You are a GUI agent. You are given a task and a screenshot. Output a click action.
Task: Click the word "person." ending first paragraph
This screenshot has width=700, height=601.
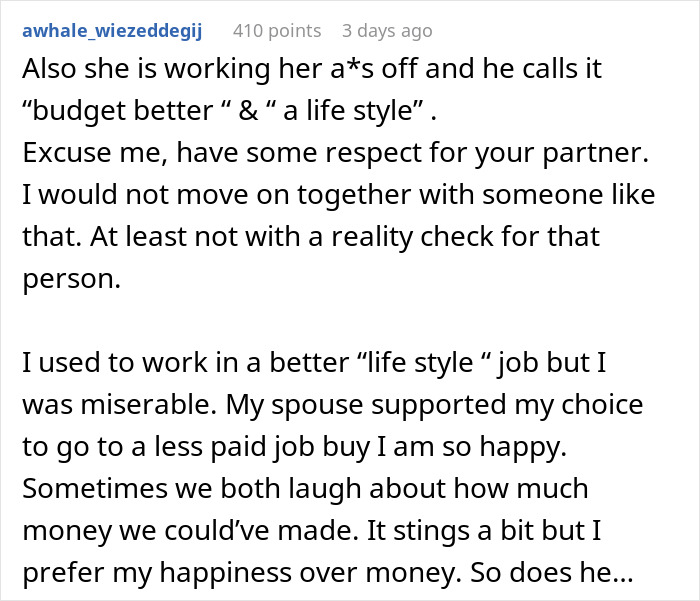pos(70,279)
